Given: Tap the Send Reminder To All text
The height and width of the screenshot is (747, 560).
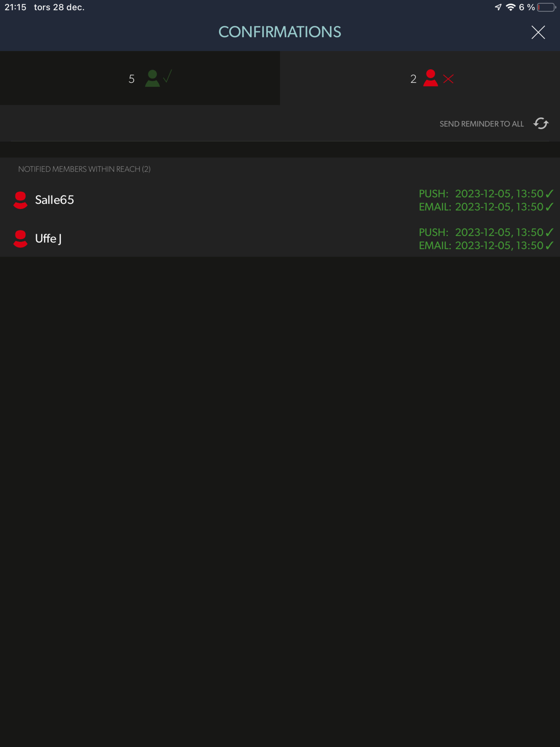Looking at the screenshot, I should click(481, 124).
